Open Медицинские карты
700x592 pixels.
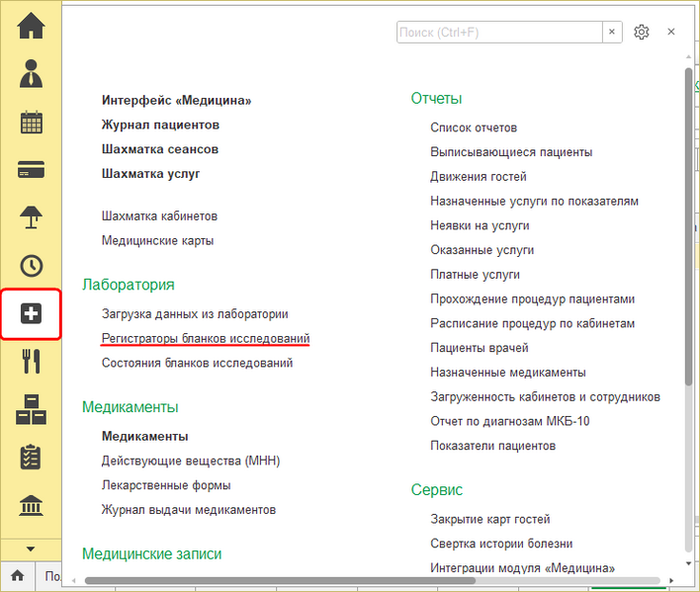(x=157, y=240)
